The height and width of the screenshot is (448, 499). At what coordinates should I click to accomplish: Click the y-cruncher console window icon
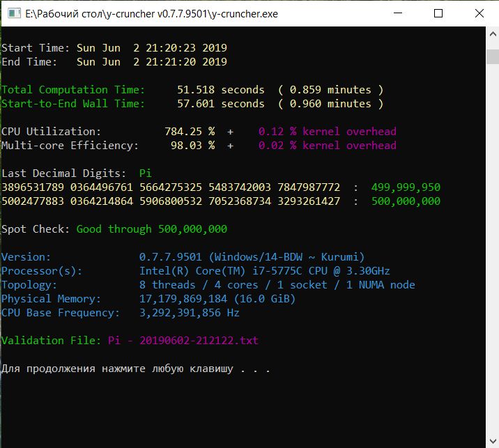13,13
